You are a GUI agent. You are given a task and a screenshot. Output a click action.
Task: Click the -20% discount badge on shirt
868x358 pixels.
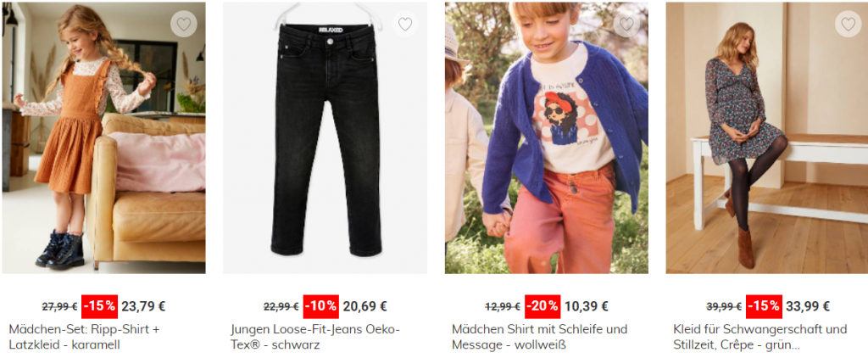pyautogui.click(x=542, y=306)
